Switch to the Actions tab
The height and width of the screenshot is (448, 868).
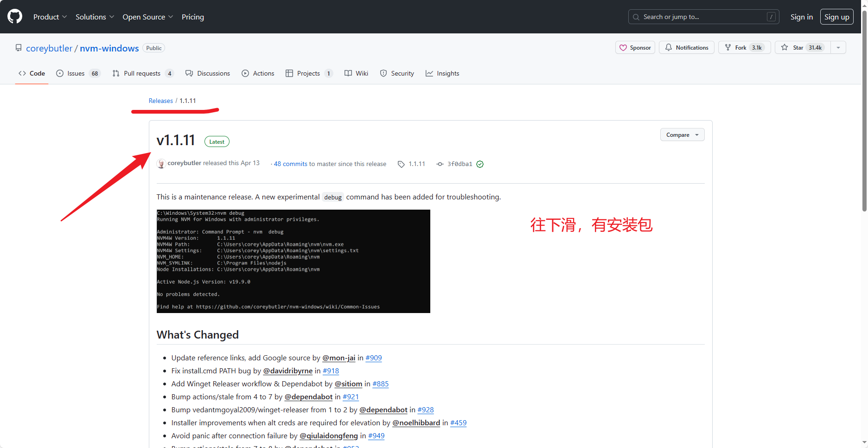tap(258, 73)
